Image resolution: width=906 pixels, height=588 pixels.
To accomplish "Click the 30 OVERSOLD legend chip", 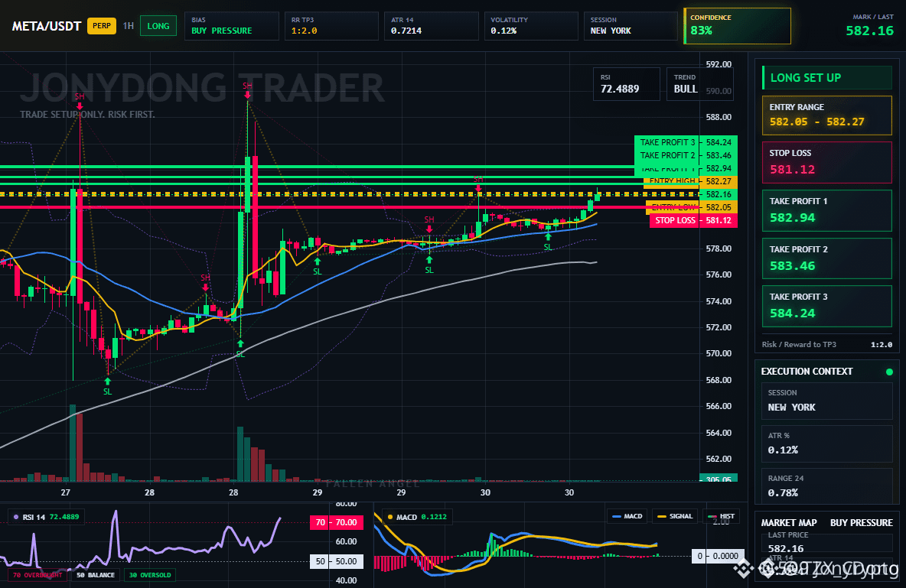I will point(150,575).
